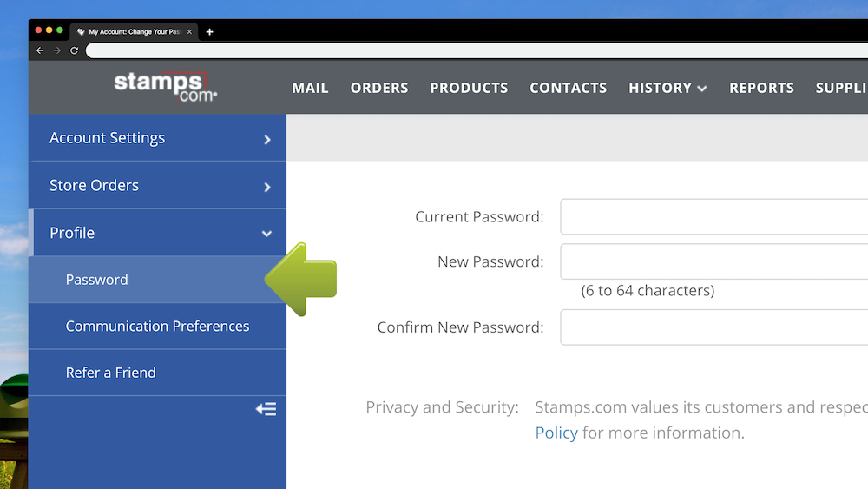
Task: Focus the Confirm New Password field
Action: click(714, 327)
